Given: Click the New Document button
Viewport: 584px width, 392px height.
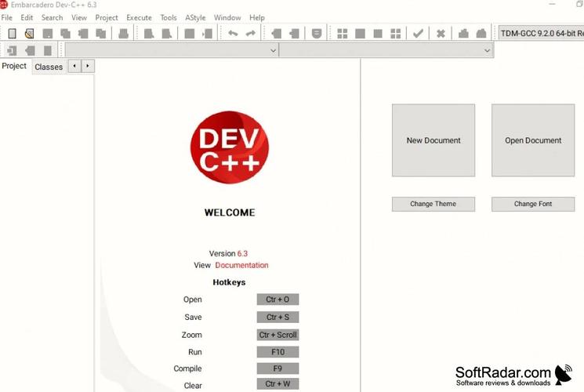Looking at the screenshot, I should tap(433, 140).
